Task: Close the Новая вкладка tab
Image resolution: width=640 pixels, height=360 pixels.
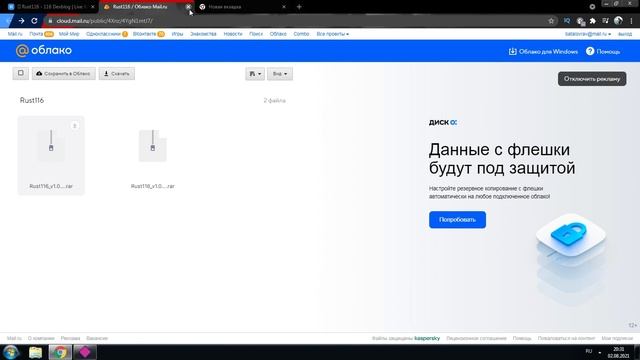Action: [x=284, y=7]
